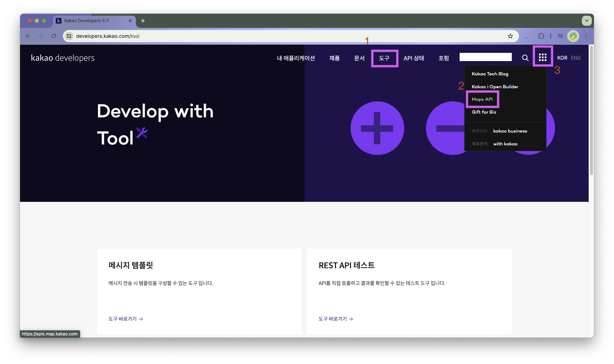
Task: Open media control icon in toolbar
Action: click(560, 36)
